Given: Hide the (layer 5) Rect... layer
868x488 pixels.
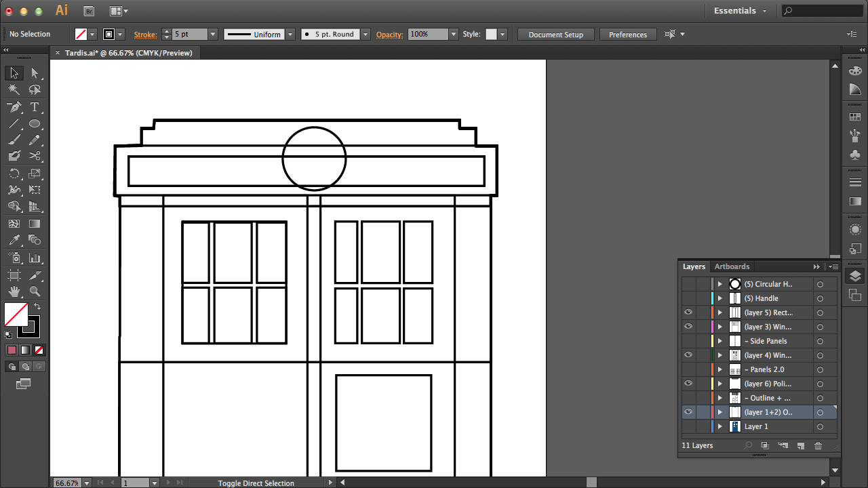Looking at the screenshot, I should 688,312.
